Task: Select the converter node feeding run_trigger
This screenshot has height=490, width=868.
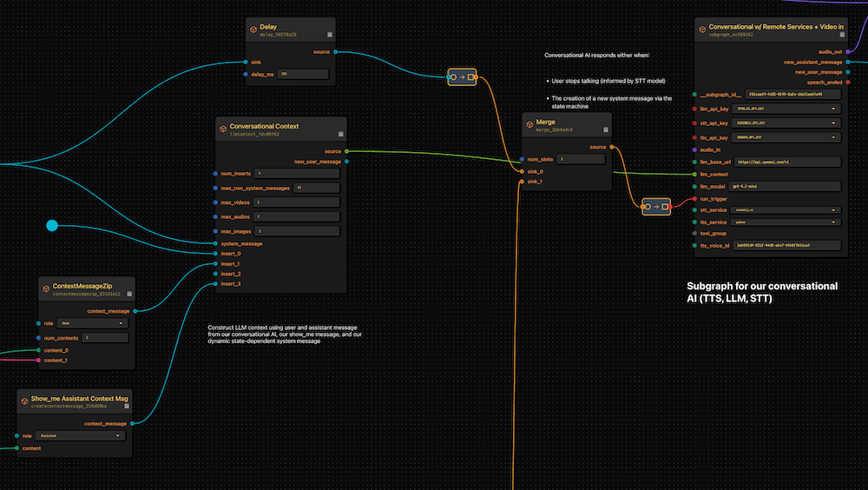Action: 656,206
